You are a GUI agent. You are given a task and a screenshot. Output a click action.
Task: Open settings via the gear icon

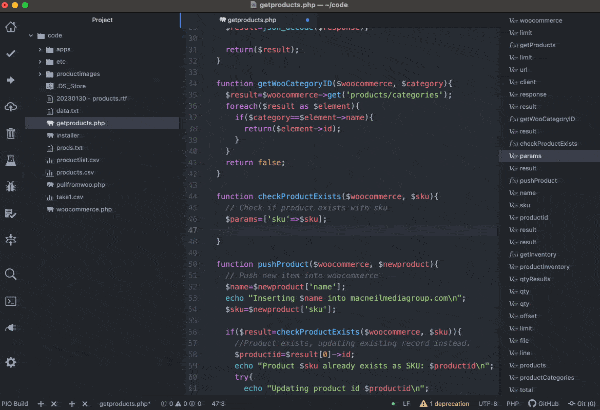[x=11, y=362]
